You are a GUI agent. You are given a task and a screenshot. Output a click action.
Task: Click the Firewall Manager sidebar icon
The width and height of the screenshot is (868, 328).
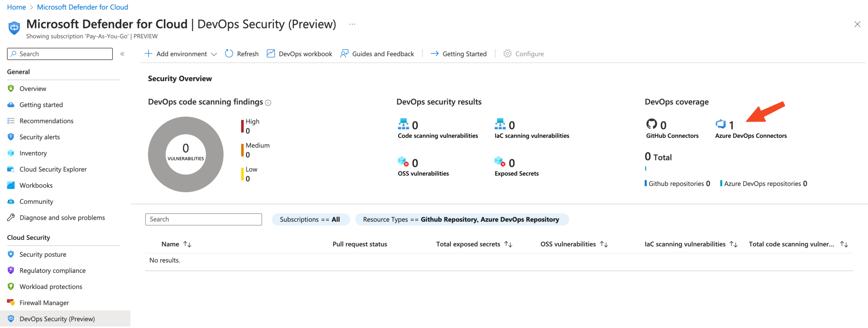point(11,303)
